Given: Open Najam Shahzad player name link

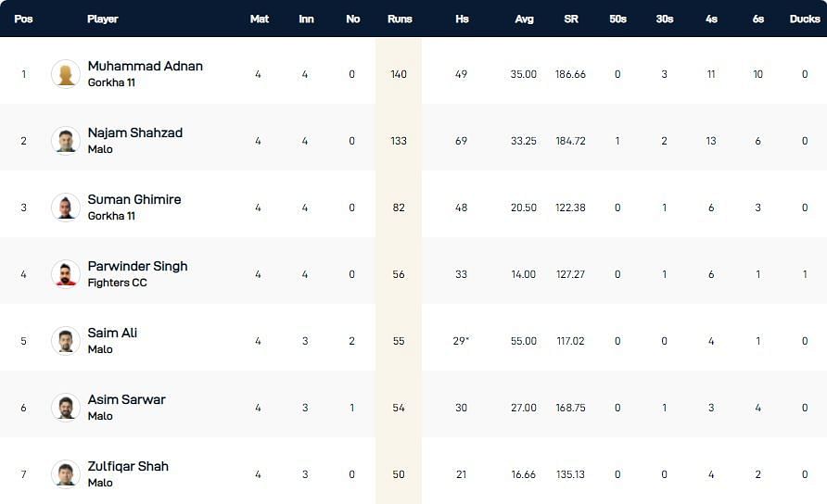Looking at the screenshot, I should coord(134,132).
